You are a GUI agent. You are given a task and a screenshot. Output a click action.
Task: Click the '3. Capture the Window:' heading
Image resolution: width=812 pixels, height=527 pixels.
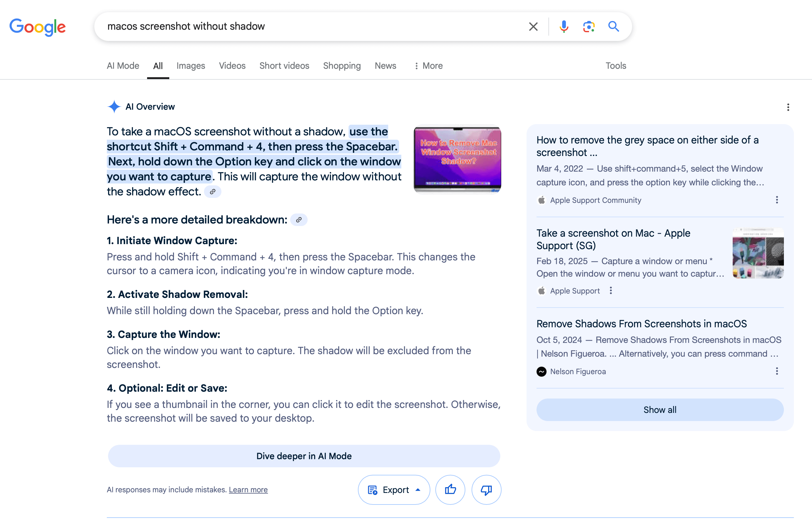point(163,334)
